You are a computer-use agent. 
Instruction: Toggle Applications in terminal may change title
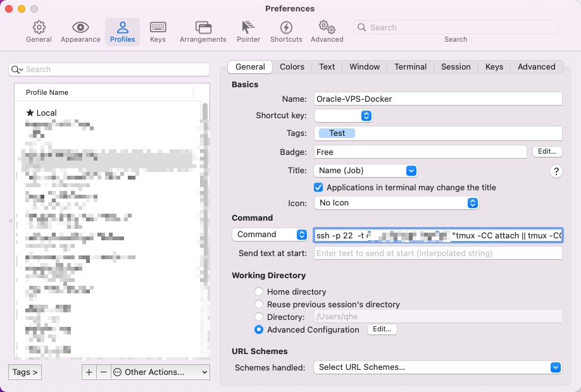(x=318, y=187)
